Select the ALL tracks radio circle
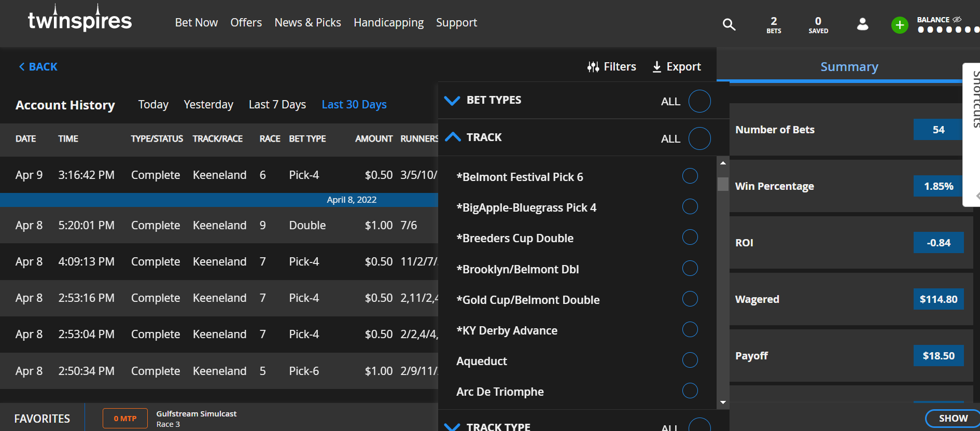This screenshot has width=980, height=431. click(x=699, y=138)
